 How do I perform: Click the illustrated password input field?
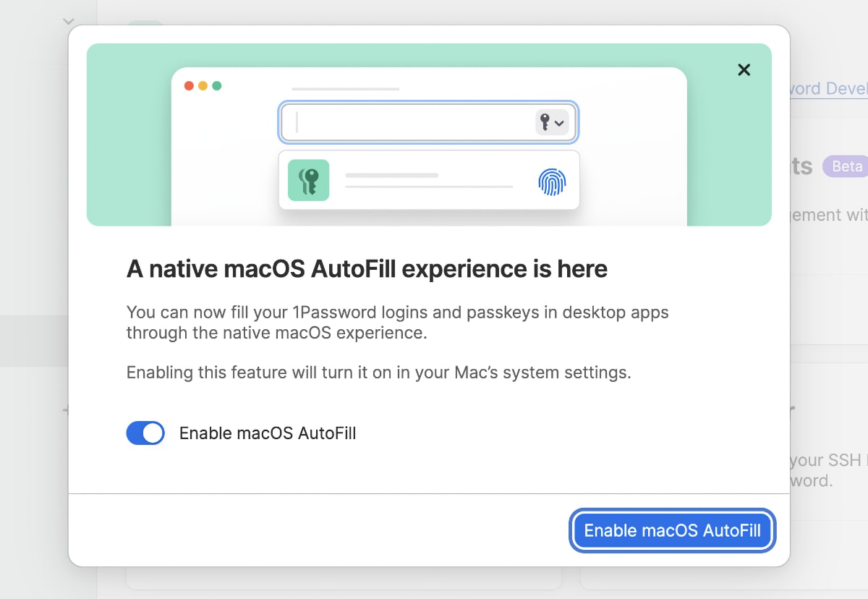coord(428,123)
